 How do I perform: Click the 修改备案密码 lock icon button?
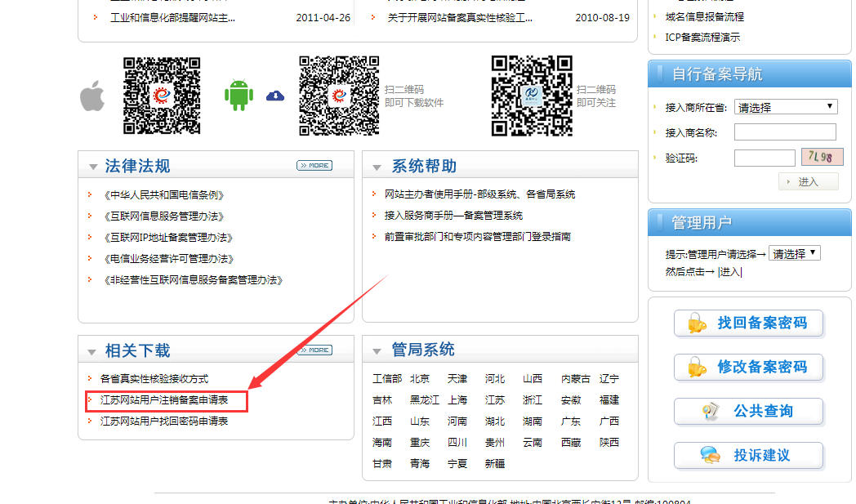coord(748,367)
